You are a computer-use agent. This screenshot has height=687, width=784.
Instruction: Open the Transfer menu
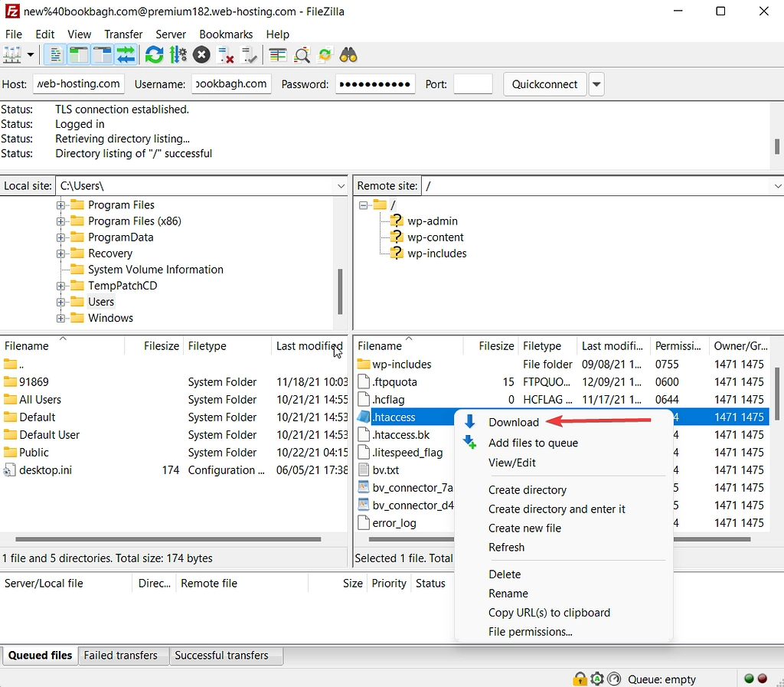click(123, 34)
